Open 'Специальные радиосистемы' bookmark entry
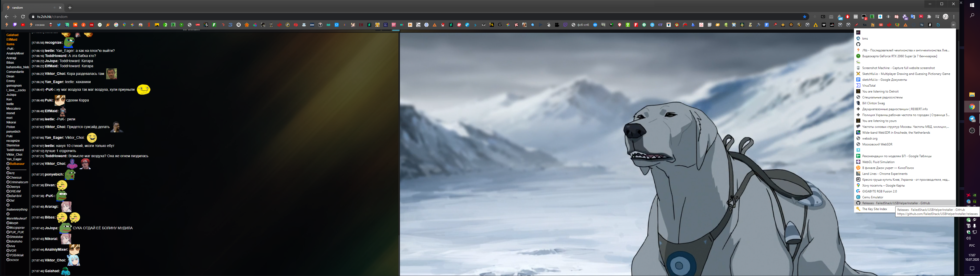This screenshot has height=276, width=980. [905, 97]
